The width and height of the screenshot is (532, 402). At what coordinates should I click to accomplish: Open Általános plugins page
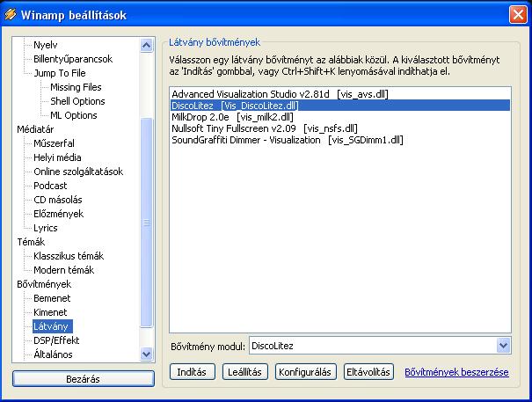(x=53, y=354)
